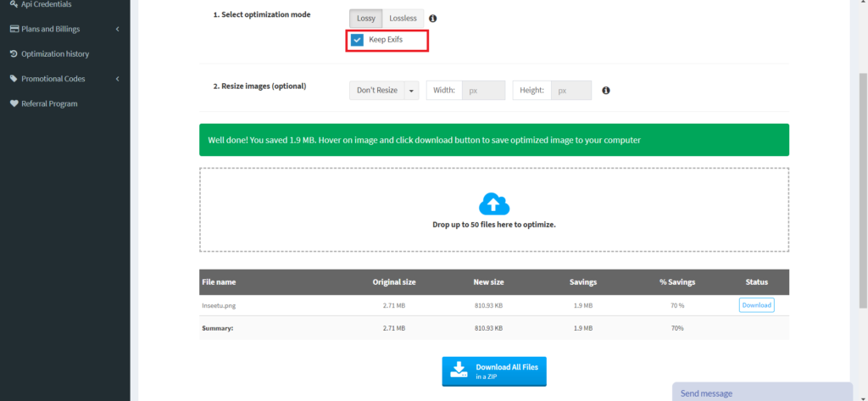
Task: Click the Keep Exifs label text
Action: (x=386, y=39)
